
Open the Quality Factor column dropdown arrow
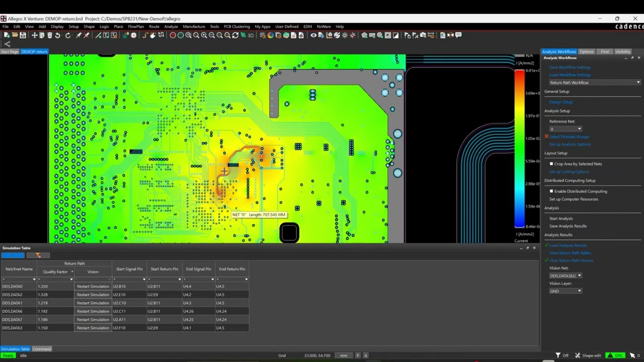point(71,272)
